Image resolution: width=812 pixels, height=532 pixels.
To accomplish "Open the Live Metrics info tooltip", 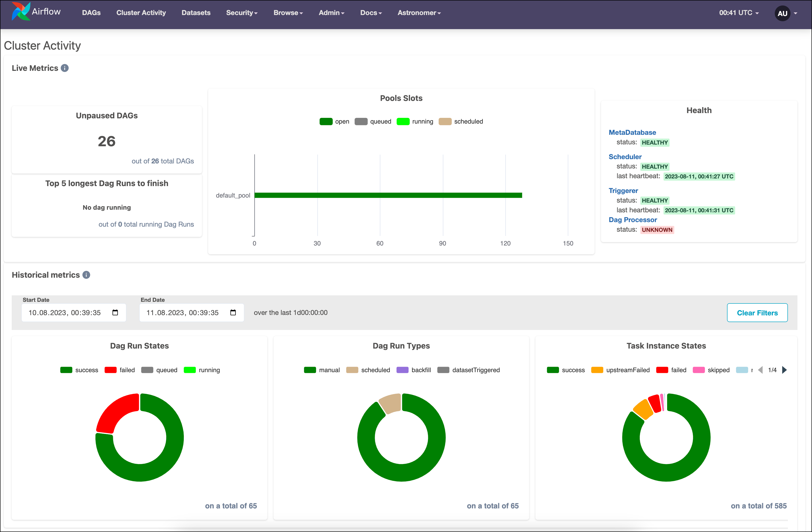I will click(x=65, y=68).
